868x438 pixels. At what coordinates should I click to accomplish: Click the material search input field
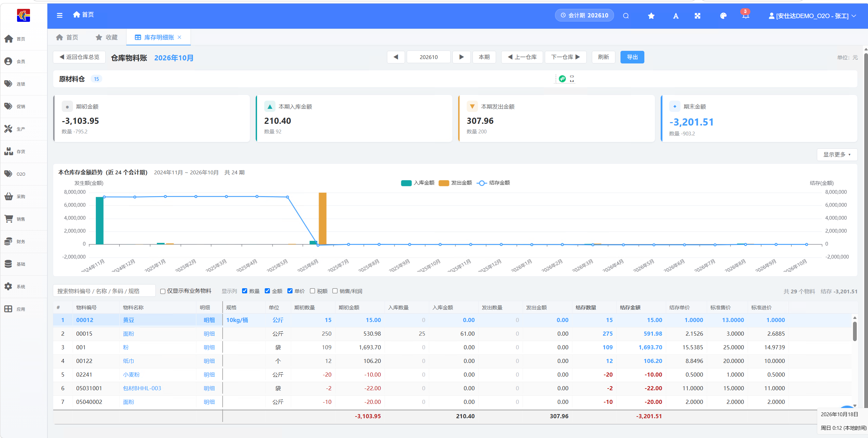click(x=104, y=291)
